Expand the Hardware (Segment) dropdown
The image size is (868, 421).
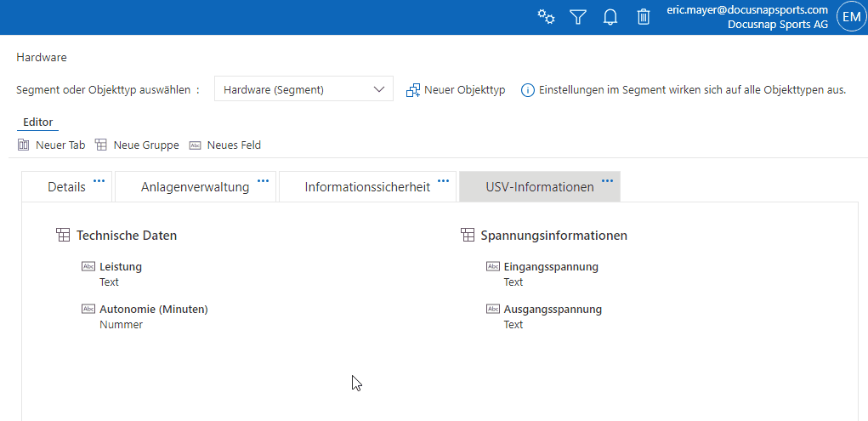click(379, 89)
